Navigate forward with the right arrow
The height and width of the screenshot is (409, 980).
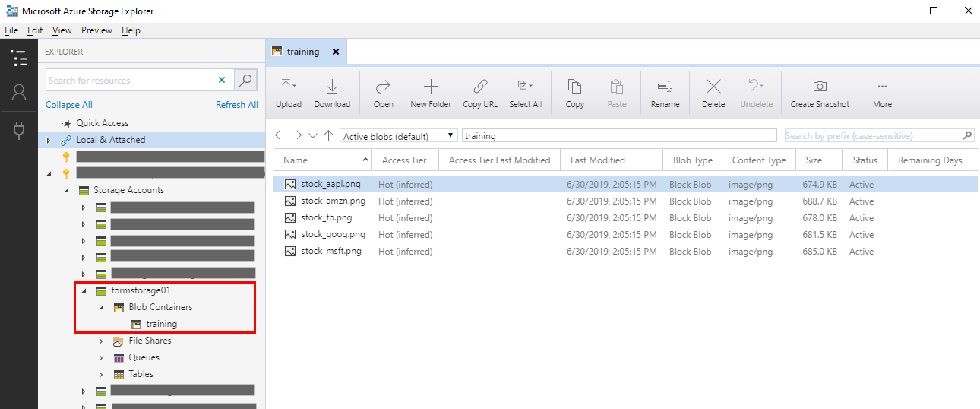pos(296,135)
